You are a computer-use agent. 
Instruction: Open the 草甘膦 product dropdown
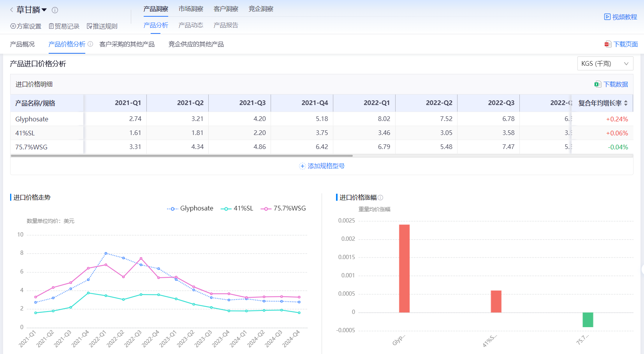[32, 10]
